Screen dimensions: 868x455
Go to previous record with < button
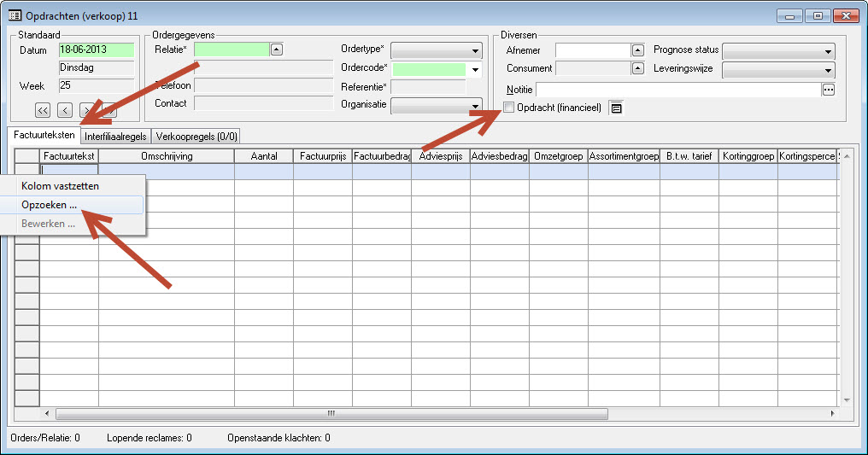pos(65,110)
